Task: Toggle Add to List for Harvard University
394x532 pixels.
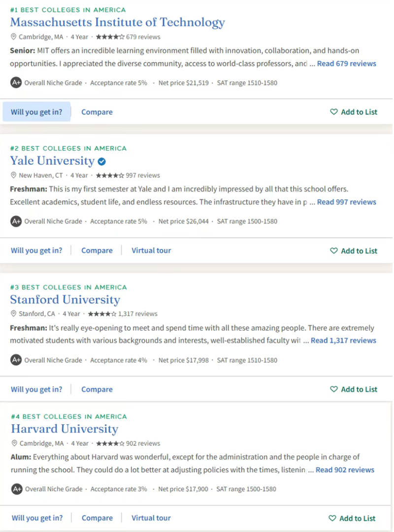Action: 352,518
